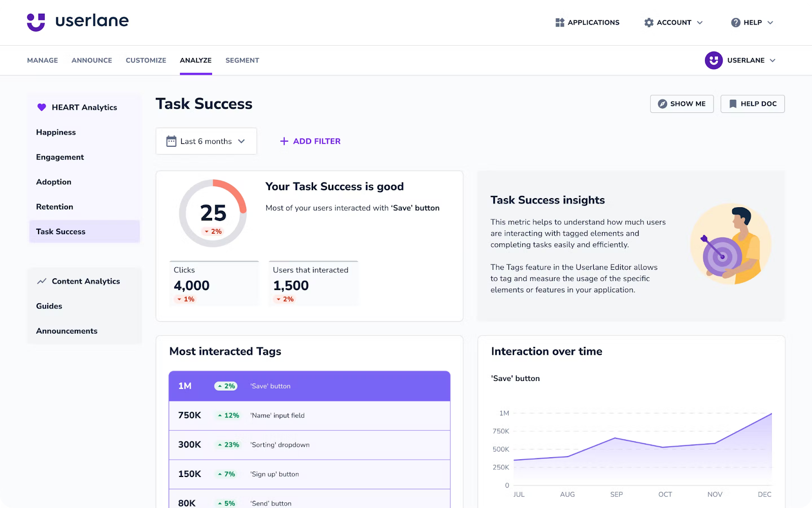
Task: Open the Userlane profile dropdown chevron
Action: [x=772, y=60]
